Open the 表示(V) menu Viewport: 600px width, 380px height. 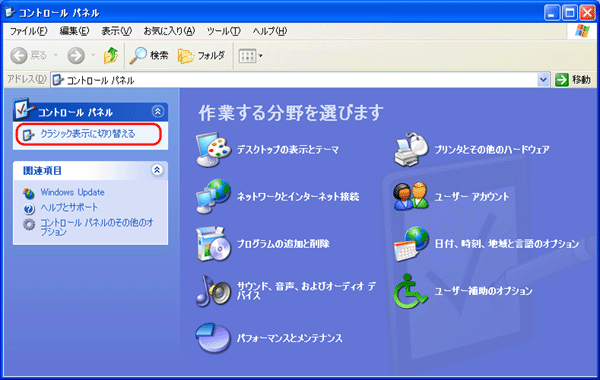[x=116, y=31]
